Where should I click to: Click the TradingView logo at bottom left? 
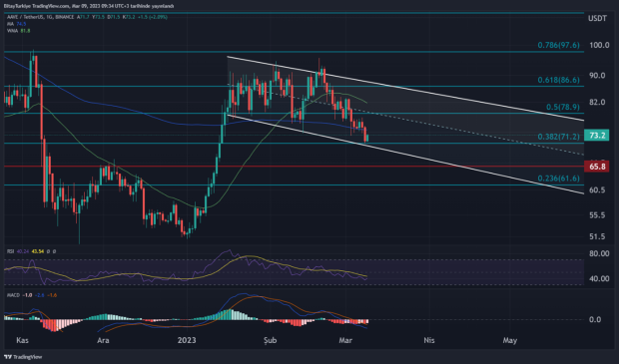[x=23, y=357]
